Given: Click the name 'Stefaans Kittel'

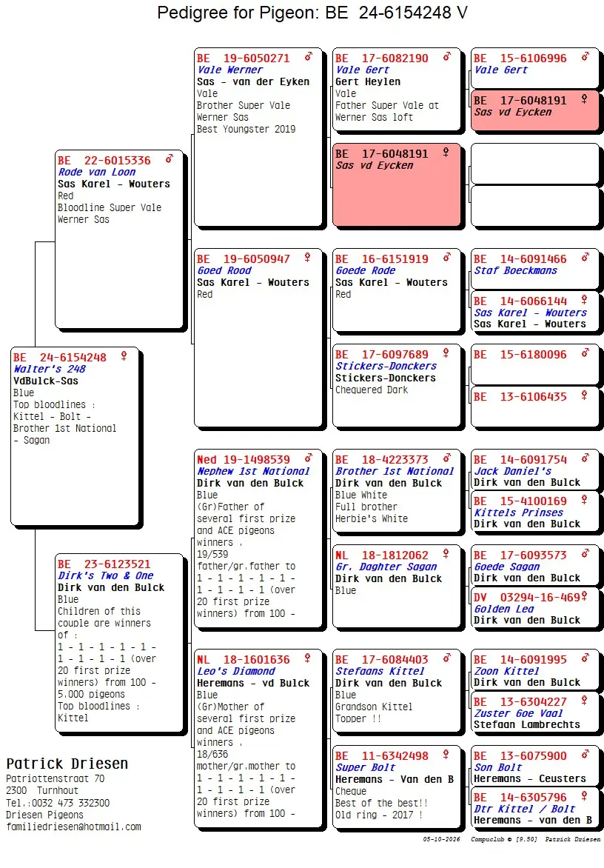Looking at the screenshot, I should tap(380, 672).
